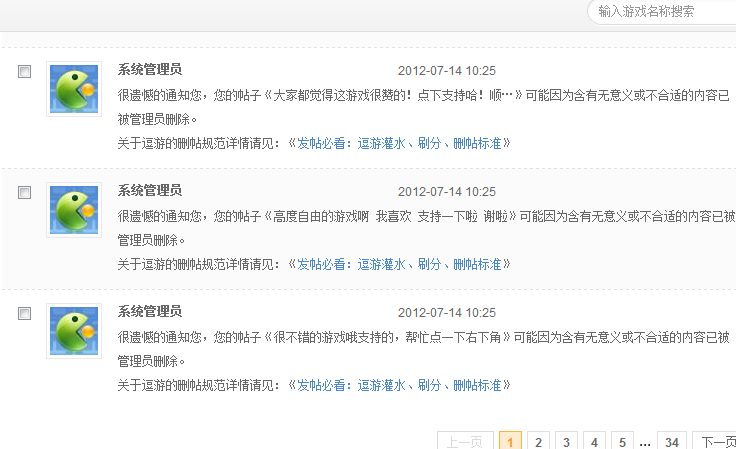Viewport: 736px width, 449px height.
Task: Click the message text mentioning 很不错的游戏哦支持的
Action: [423, 350]
